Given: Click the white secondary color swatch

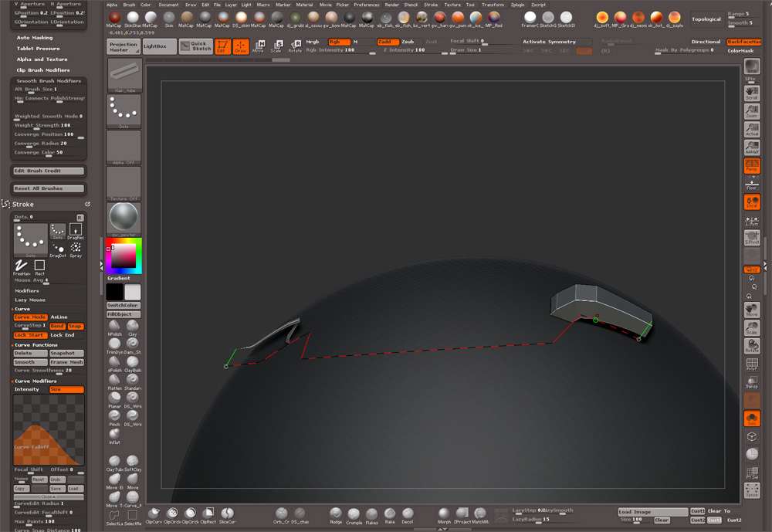Looking at the screenshot, I should coord(133,292).
